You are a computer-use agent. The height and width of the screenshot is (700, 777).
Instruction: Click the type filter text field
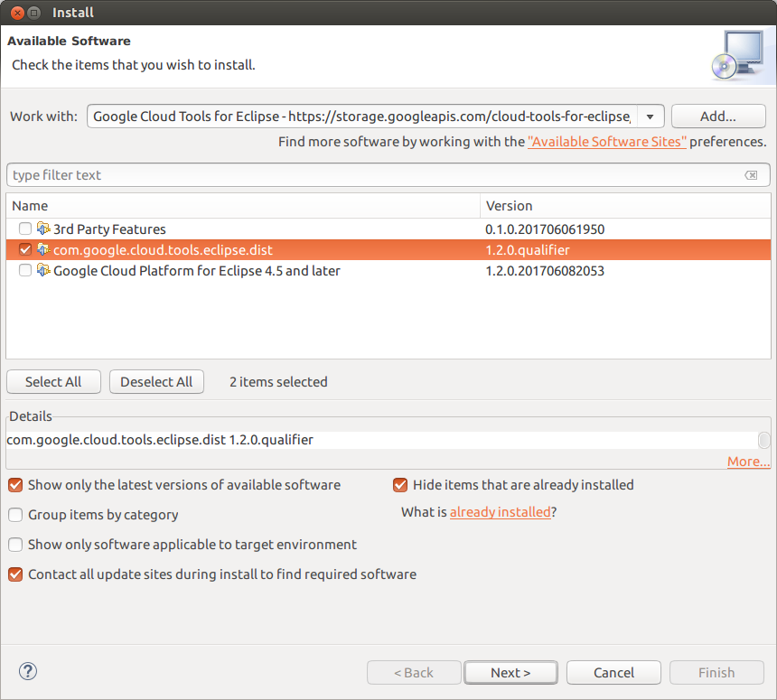377,175
